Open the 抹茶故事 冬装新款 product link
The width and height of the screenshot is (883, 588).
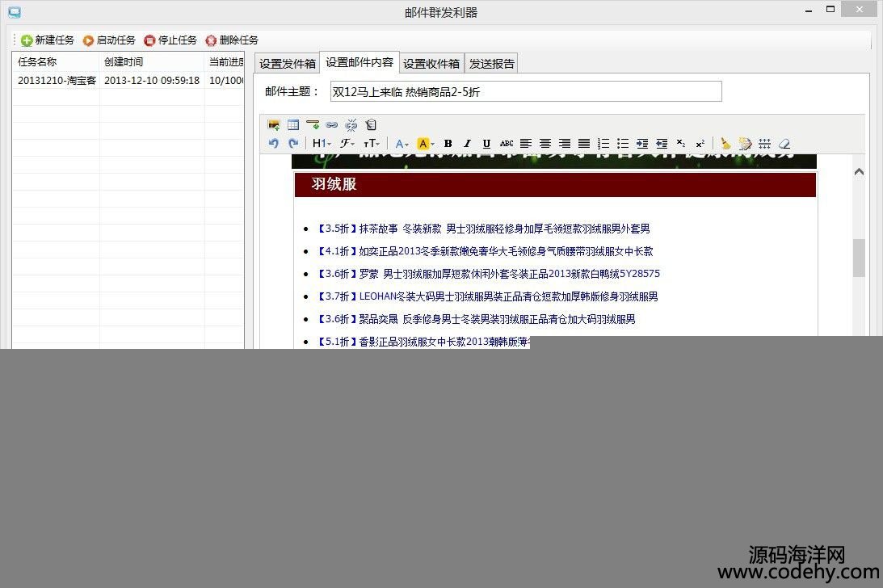pos(484,229)
